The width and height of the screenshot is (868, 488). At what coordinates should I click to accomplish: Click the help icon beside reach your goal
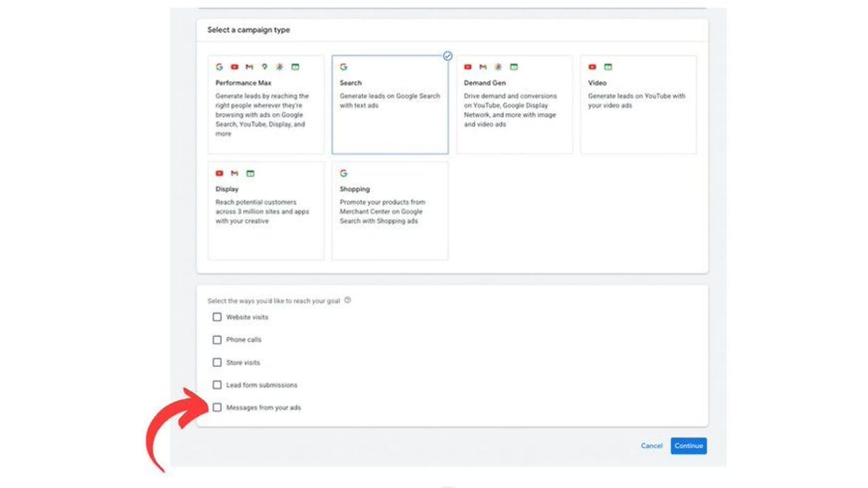click(347, 300)
